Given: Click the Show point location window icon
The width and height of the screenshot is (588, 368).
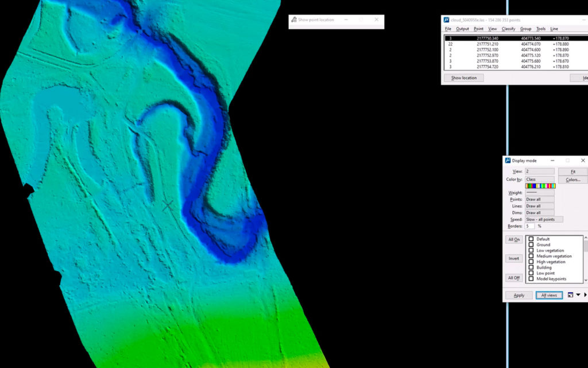Looking at the screenshot, I should point(294,20).
